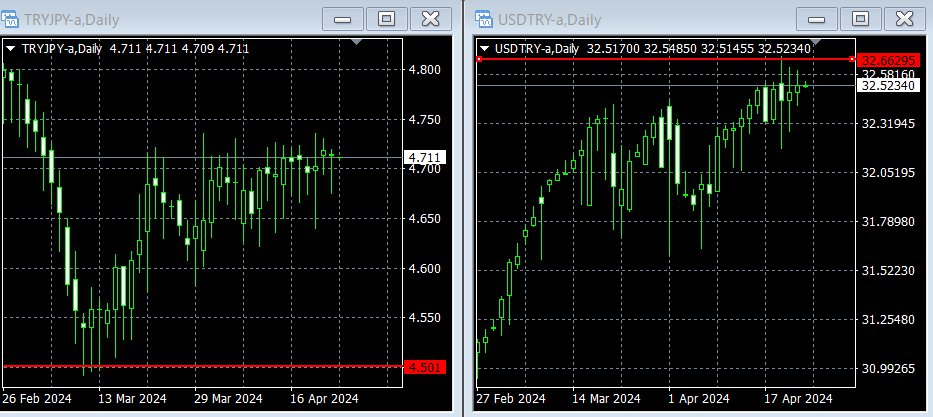This screenshot has width=933, height=417.
Task: Expand the USDTRY-a,Daily chart dropdown triangle
Action: tap(485, 49)
